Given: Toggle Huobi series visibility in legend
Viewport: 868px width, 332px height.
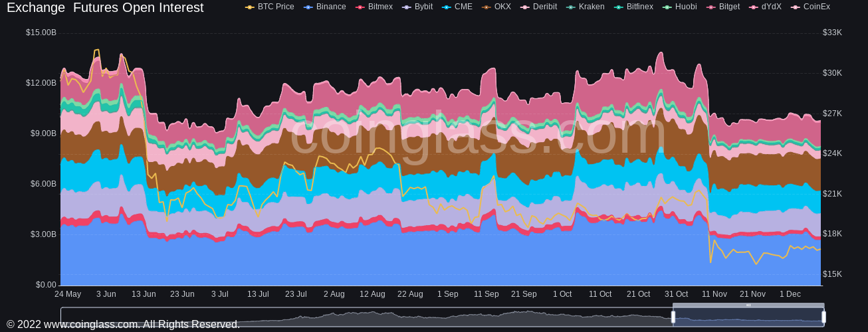Looking at the screenshot, I should (667, 7).
